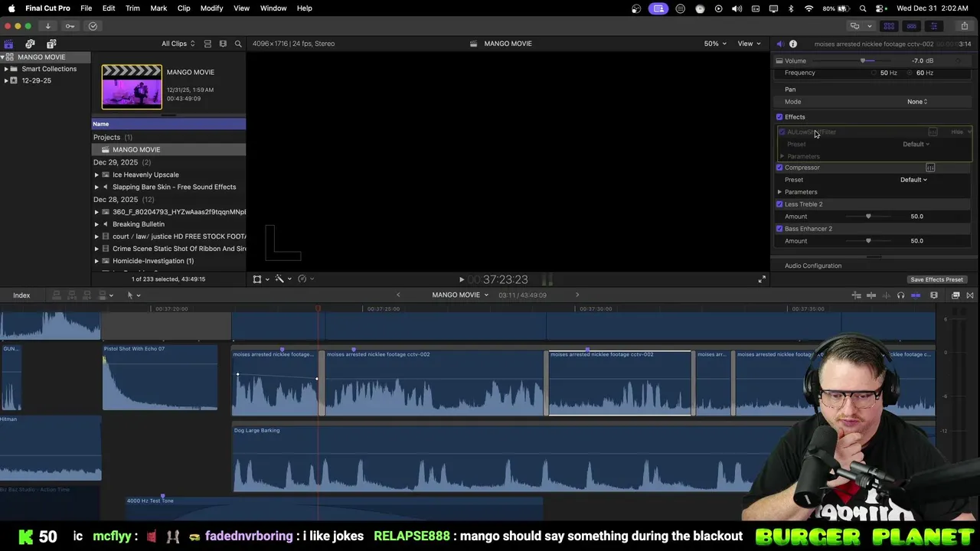Open the Edit menu

[x=109, y=8]
